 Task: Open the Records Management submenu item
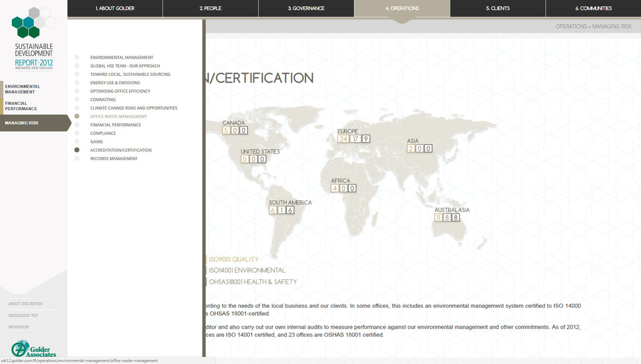pyautogui.click(x=114, y=159)
